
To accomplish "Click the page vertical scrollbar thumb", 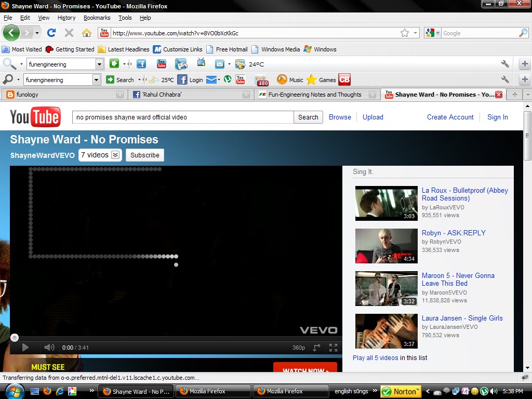I will click(x=527, y=136).
